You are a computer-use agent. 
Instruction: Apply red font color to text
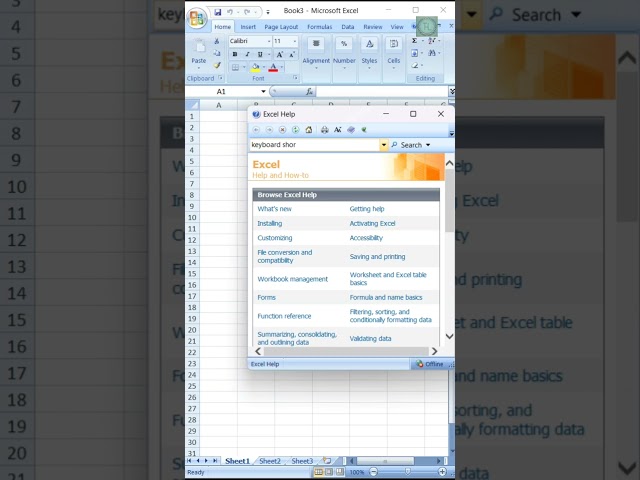tap(273, 67)
